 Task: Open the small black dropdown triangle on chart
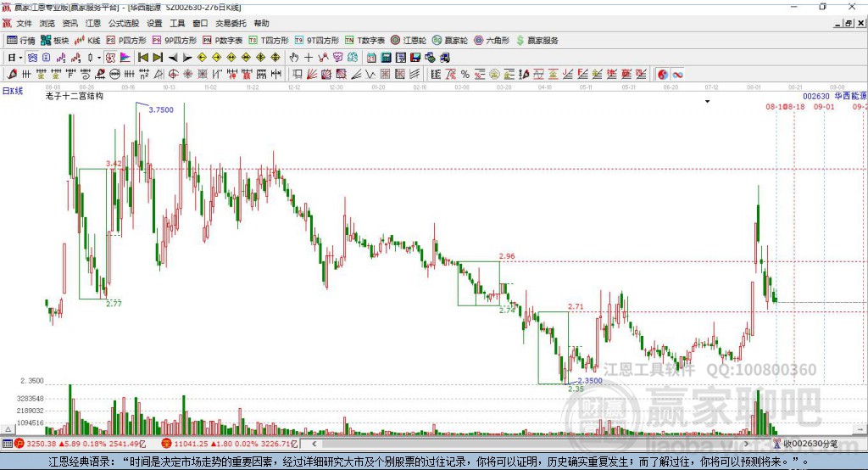coord(707,102)
